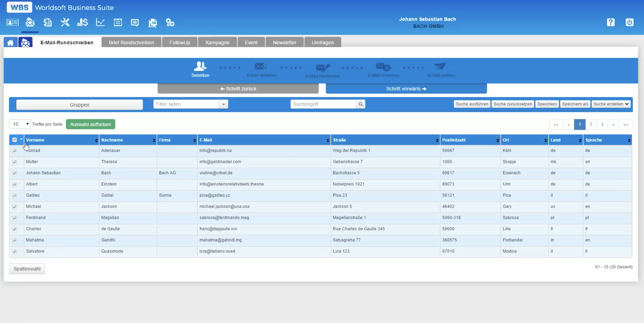The width and height of the screenshot is (644, 323).
Task: Open the Treffer pro Seite dropdown
Action: tap(20, 124)
